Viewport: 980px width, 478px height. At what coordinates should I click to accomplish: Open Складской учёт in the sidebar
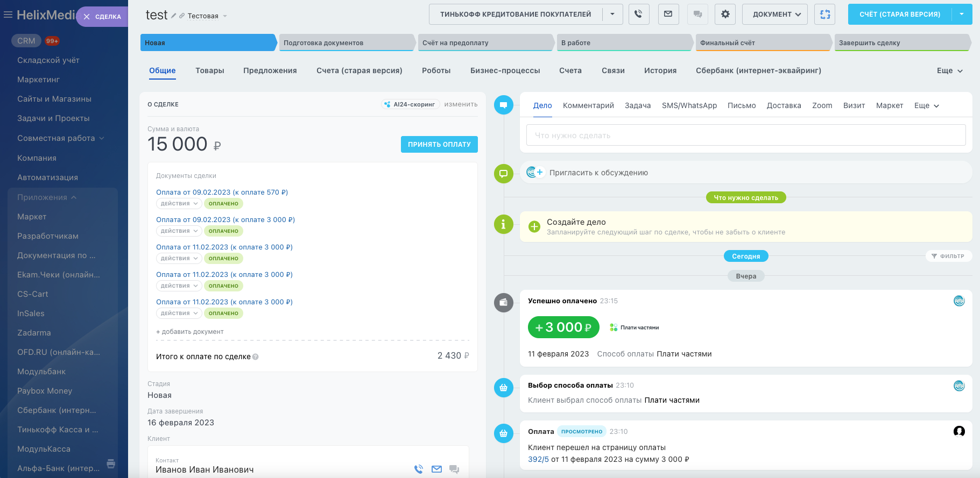coord(48,60)
